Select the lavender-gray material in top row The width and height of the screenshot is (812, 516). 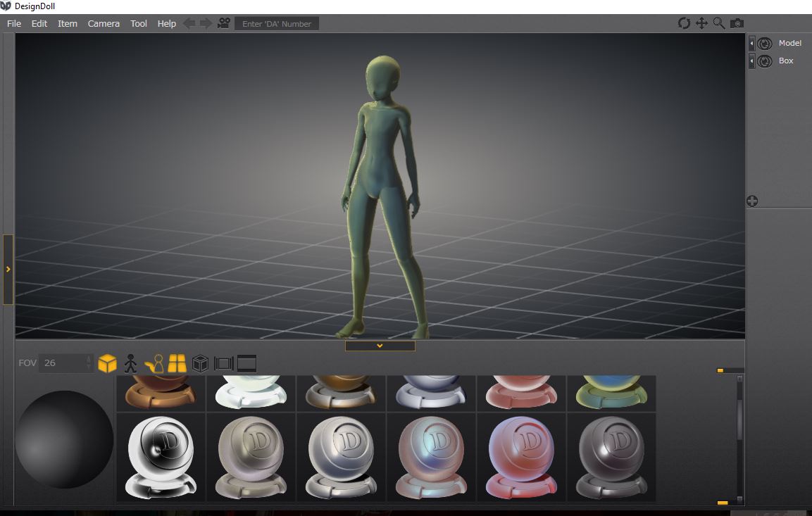click(432, 394)
